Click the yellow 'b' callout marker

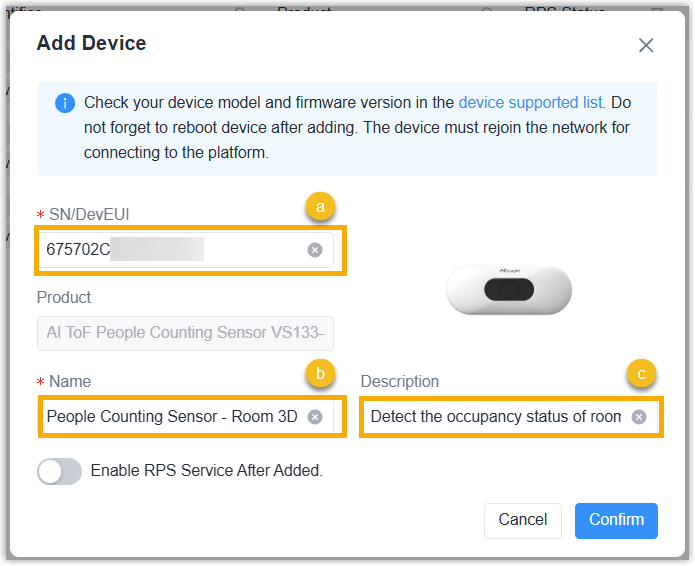[x=320, y=374]
